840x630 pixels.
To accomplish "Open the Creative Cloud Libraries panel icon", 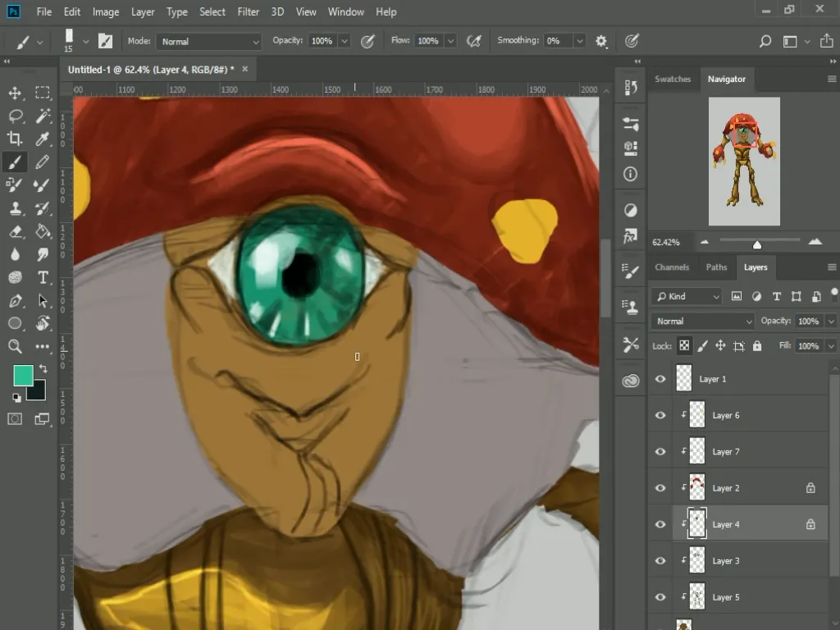I will (x=631, y=381).
